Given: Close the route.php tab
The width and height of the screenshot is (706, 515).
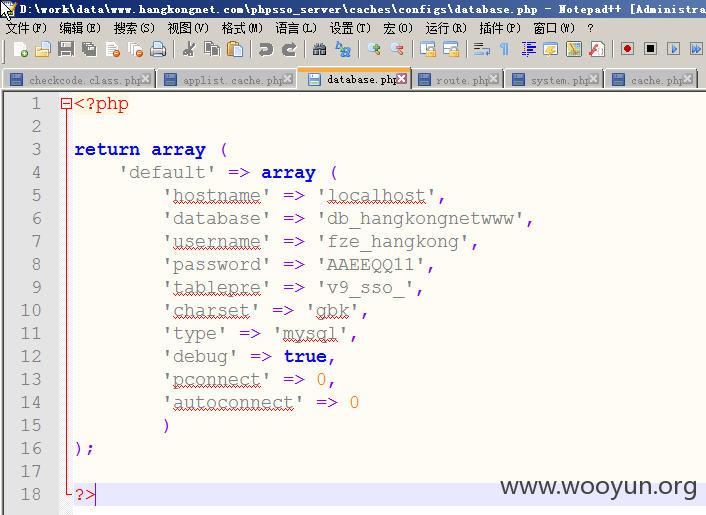Looking at the screenshot, I should pyautogui.click(x=494, y=79).
